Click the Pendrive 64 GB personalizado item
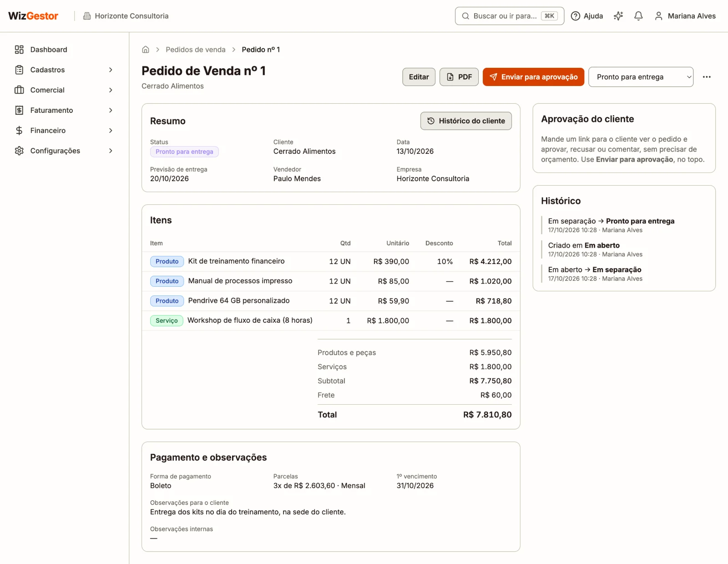The image size is (728, 564). pos(239,300)
